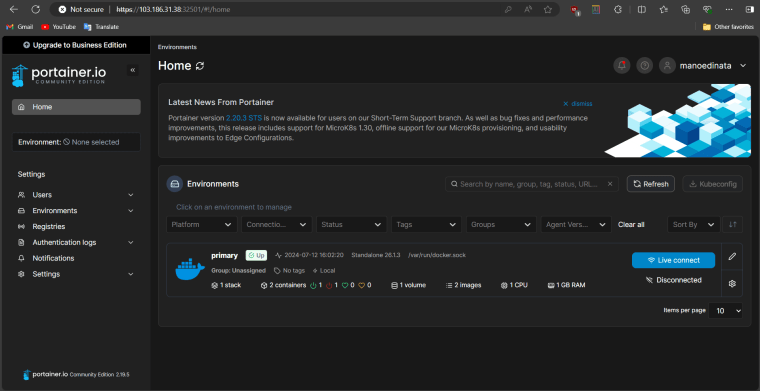The width and height of the screenshot is (760, 391).
Task: Click the '2 images' count
Action: pyautogui.click(x=463, y=285)
